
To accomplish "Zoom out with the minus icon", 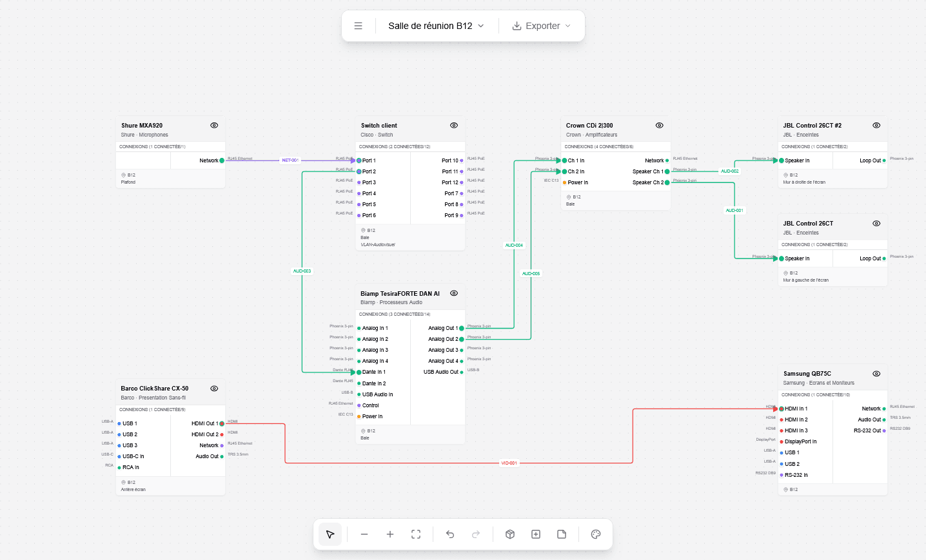I will coord(364,534).
